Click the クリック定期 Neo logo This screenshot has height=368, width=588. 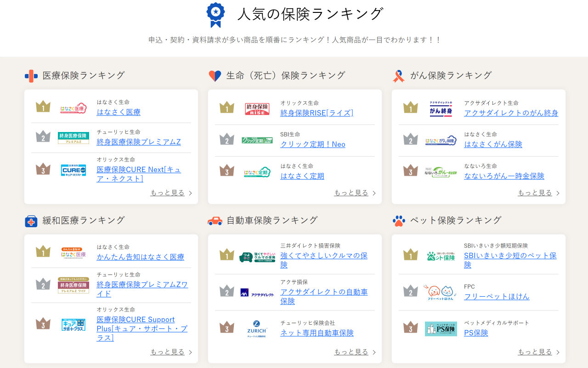(257, 140)
